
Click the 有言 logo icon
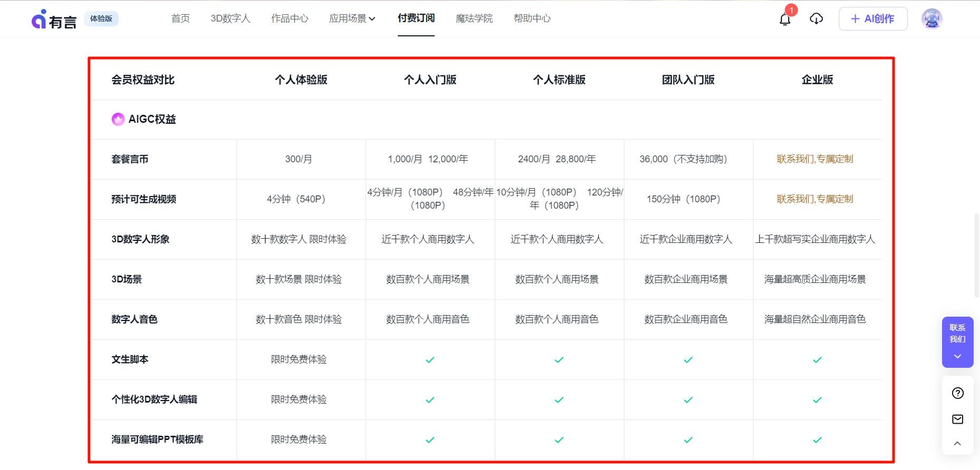[40, 19]
